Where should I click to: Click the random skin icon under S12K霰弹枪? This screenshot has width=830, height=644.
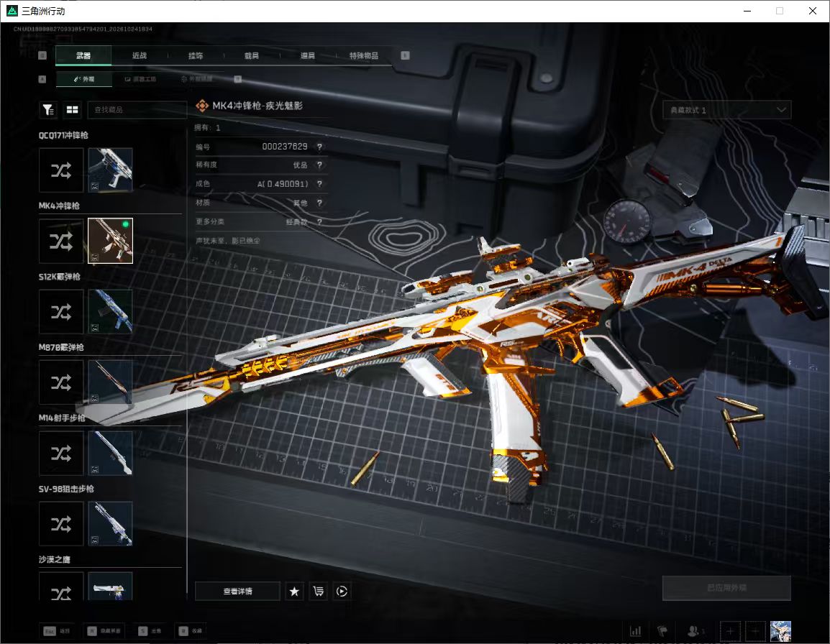[x=61, y=312]
